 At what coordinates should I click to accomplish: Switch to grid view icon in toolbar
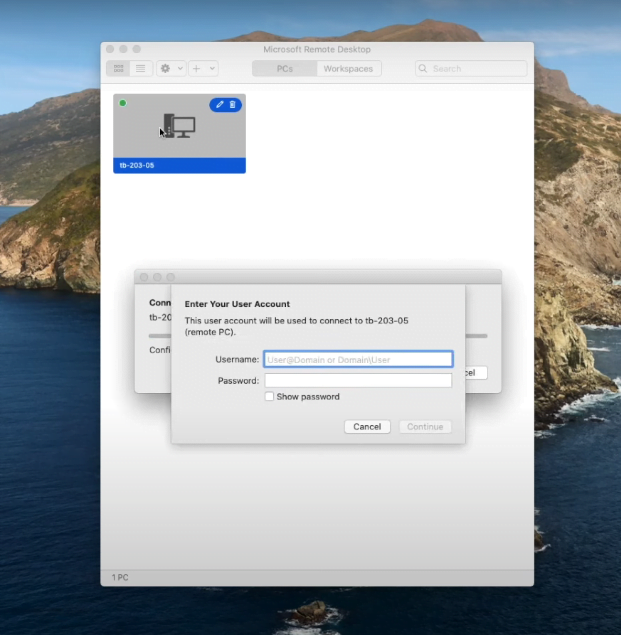pyautogui.click(x=119, y=69)
